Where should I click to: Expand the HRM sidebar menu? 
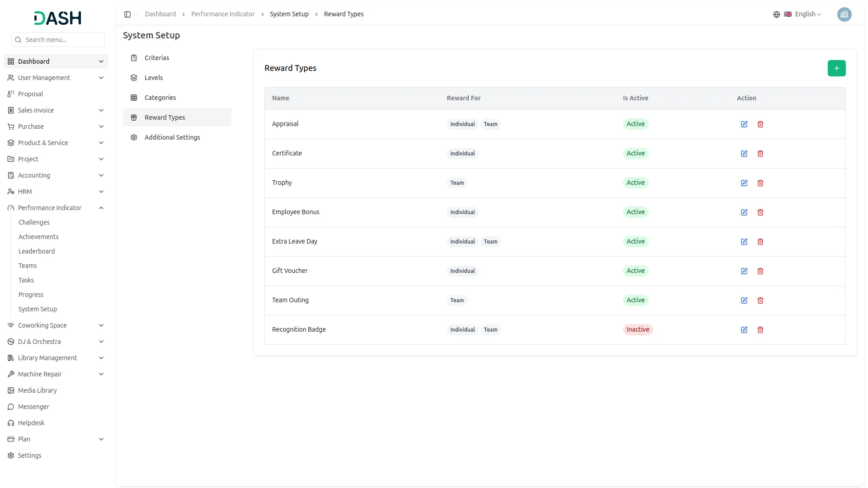[101, 192]
